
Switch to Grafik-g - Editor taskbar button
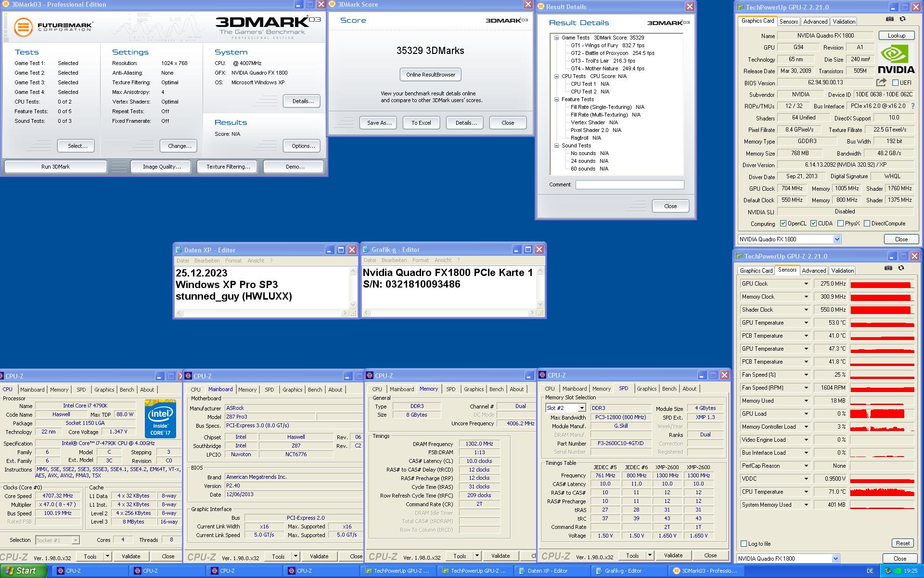click(629, 571)
